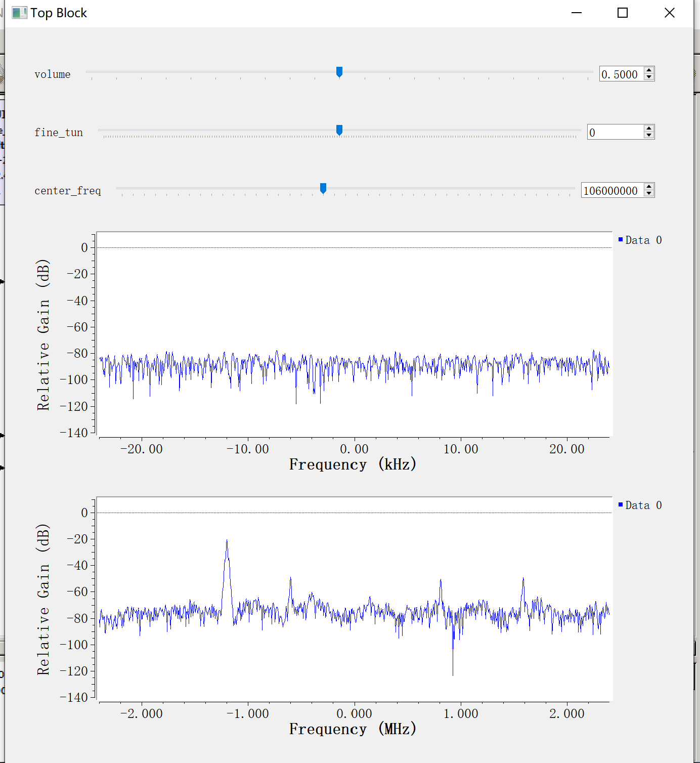700x763 pixels.
Task: Click the volume slider handle
Action: (339, 72)
